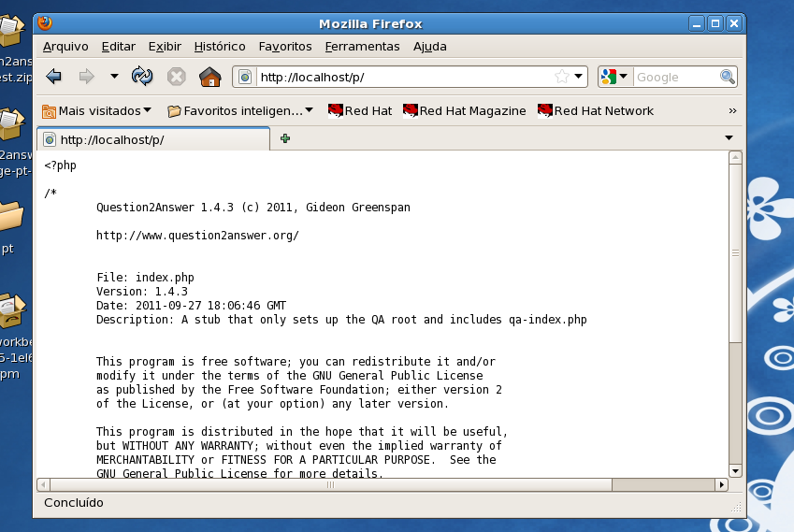The height and width of the screenshot is (532, 794).
Task: Click the search magnifier icon
Action: click(x=727, y=77)
